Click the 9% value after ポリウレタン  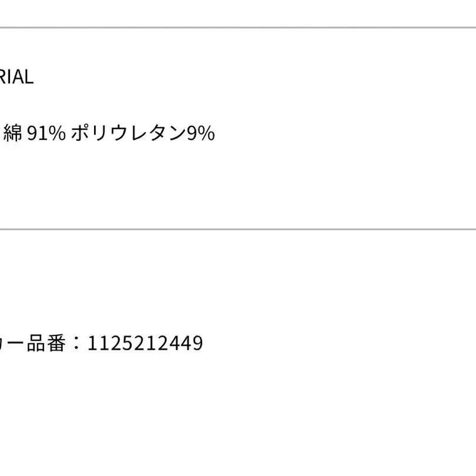tap(200, 133)
